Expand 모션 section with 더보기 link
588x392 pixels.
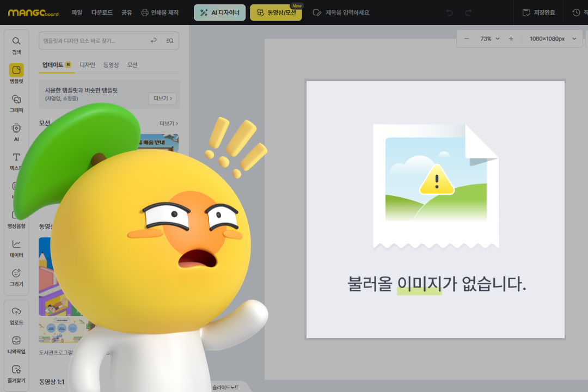coord(168,124)
